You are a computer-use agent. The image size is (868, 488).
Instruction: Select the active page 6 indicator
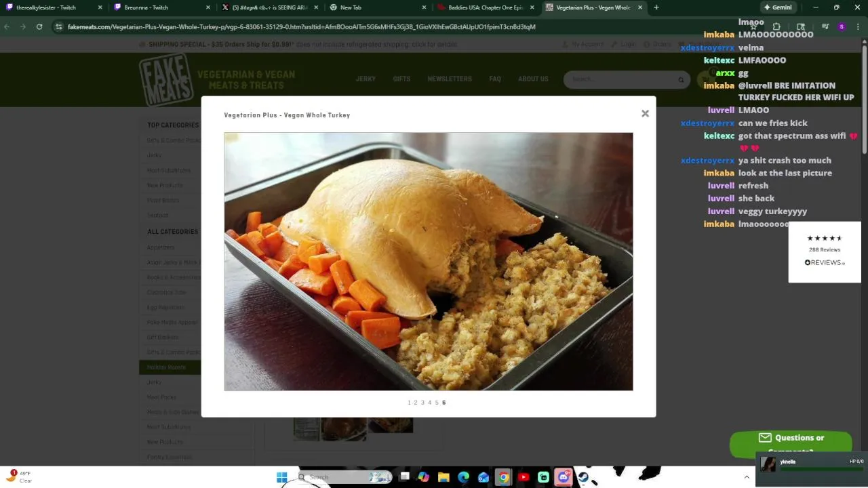(443, 403)
